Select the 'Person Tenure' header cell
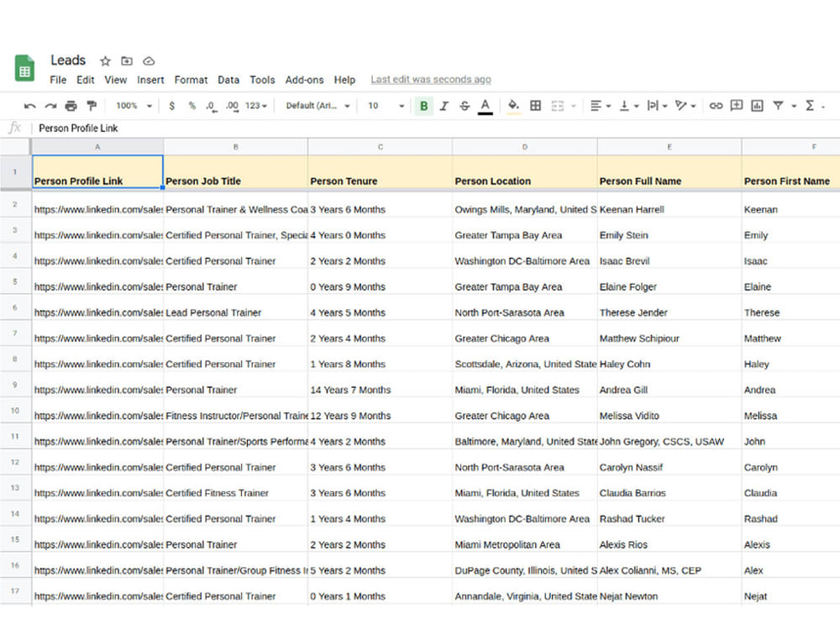Image resolution: width=840 pixels, height=630 pixels. click(x=381, y=172)
